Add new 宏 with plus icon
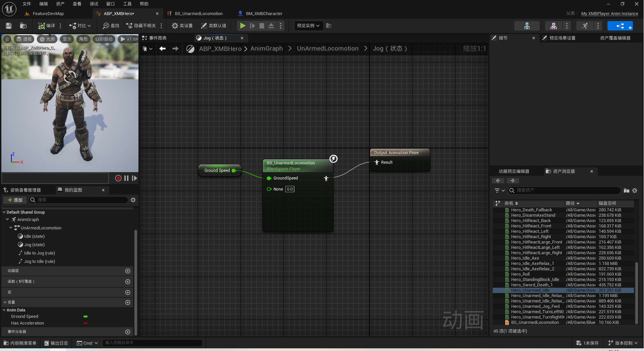Image resolution: width=644 pixels, height=351 pixels. point(128,292)
